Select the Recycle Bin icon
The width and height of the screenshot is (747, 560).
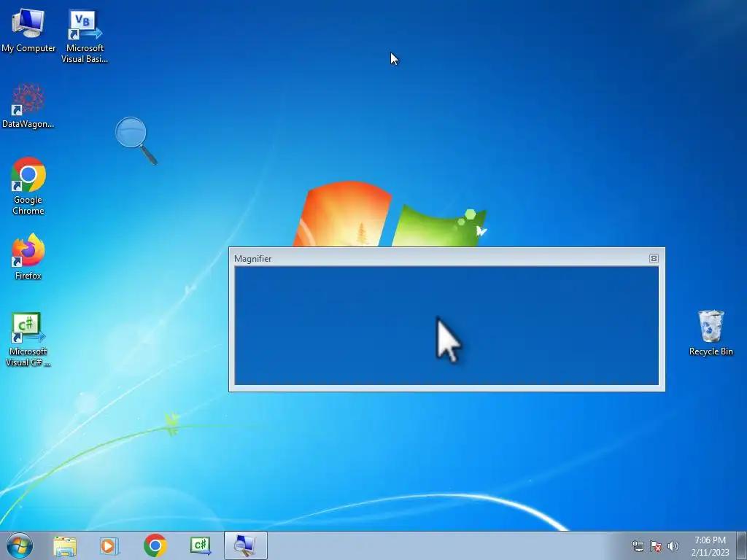711,332
